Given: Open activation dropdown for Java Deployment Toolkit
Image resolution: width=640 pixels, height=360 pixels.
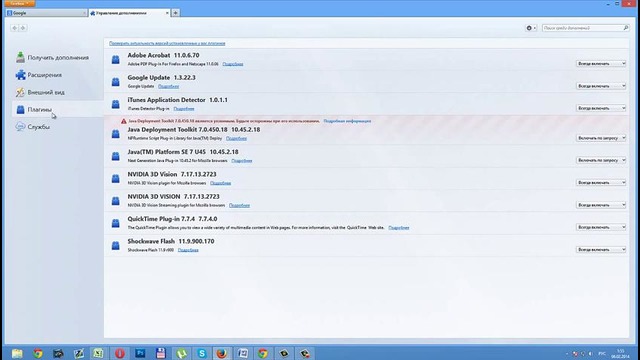Looking at the screenshot, I should click(601, 138).
